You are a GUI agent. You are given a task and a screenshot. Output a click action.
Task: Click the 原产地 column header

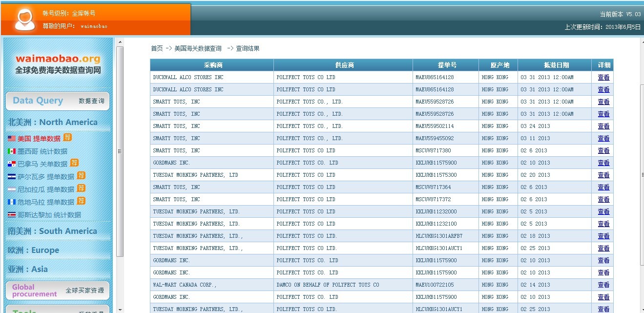click(x=498, y=65)
